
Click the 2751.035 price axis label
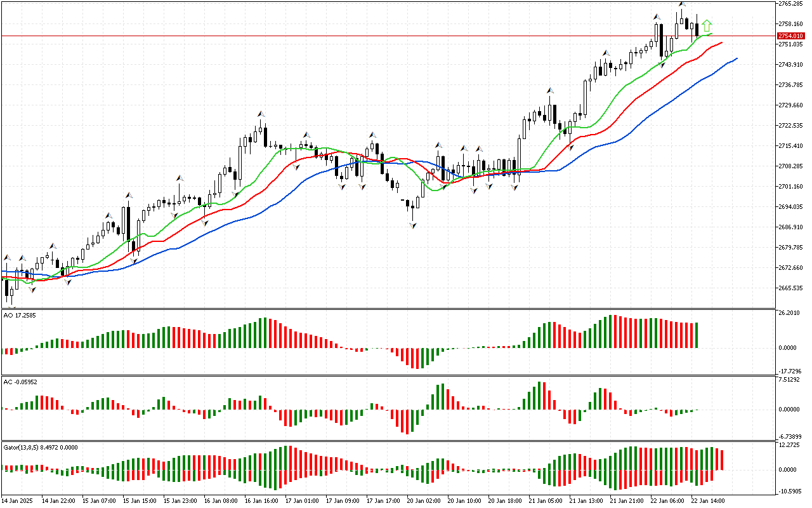[790, 44]
